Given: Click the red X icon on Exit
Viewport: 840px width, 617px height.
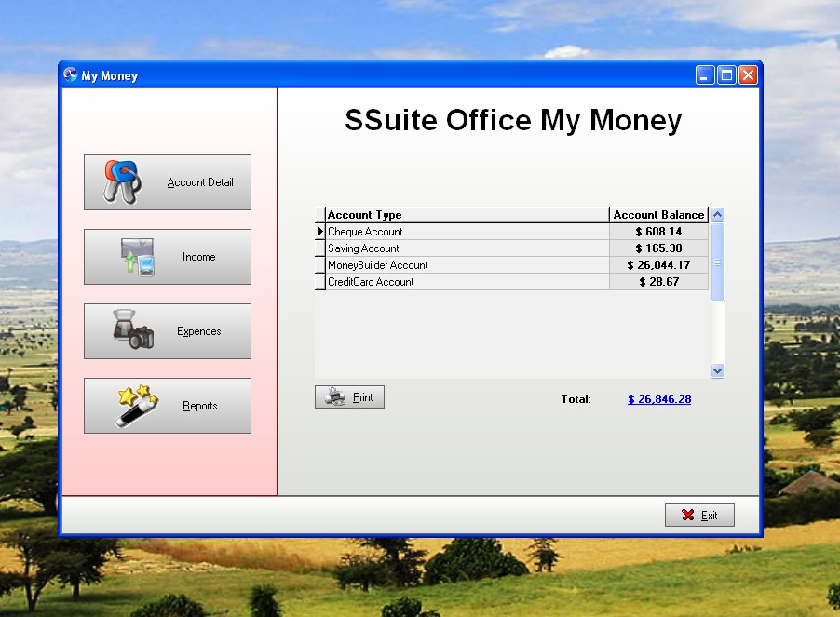Looking at the screenshot, I should click(x=688, y=515).
